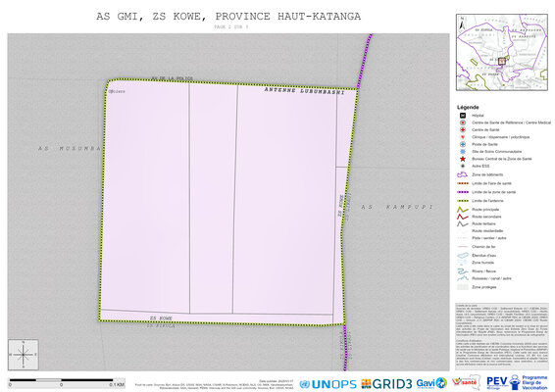
Task: Click the Zone protégée legend swatch
Action: 463,287
